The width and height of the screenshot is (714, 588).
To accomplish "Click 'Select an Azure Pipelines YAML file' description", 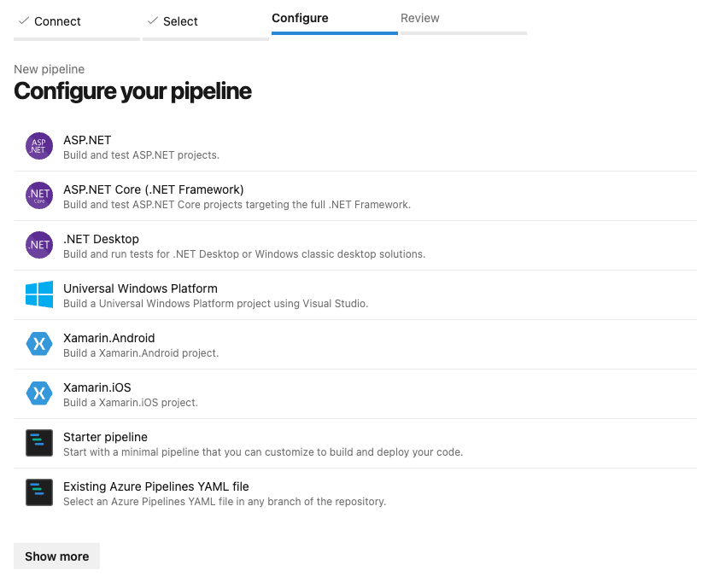I will click(225, 502).
